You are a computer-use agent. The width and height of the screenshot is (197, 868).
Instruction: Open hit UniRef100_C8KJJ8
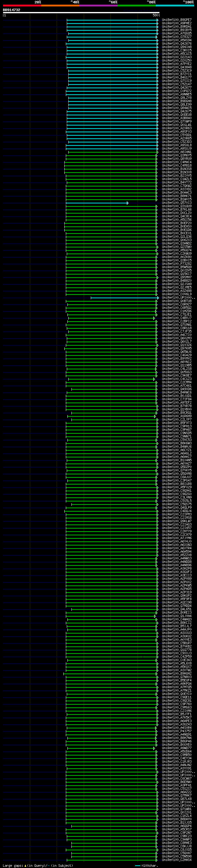[176, 846]
